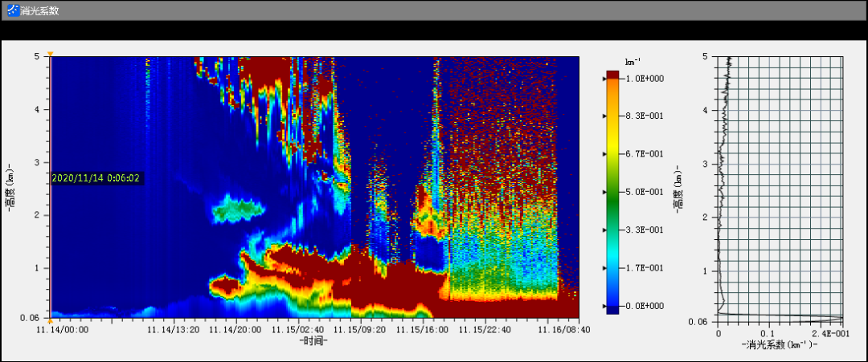Click the 5.0E-001 colorbar arrow marker
The image size is (868, 362).
[605, 193]
